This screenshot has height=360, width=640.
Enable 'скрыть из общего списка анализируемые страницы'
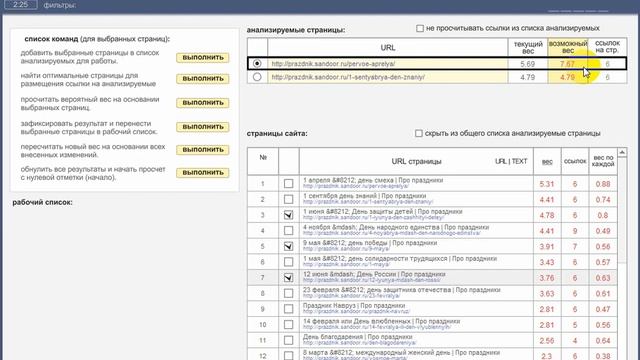point(418,133)
